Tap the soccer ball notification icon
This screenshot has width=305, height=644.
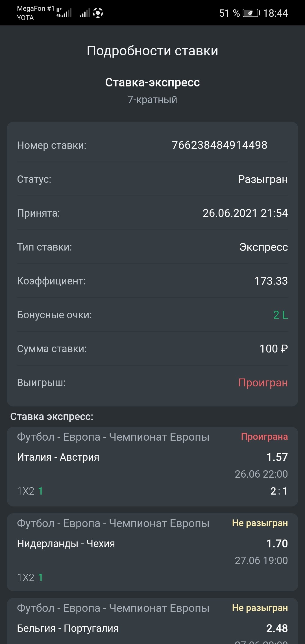98,13
